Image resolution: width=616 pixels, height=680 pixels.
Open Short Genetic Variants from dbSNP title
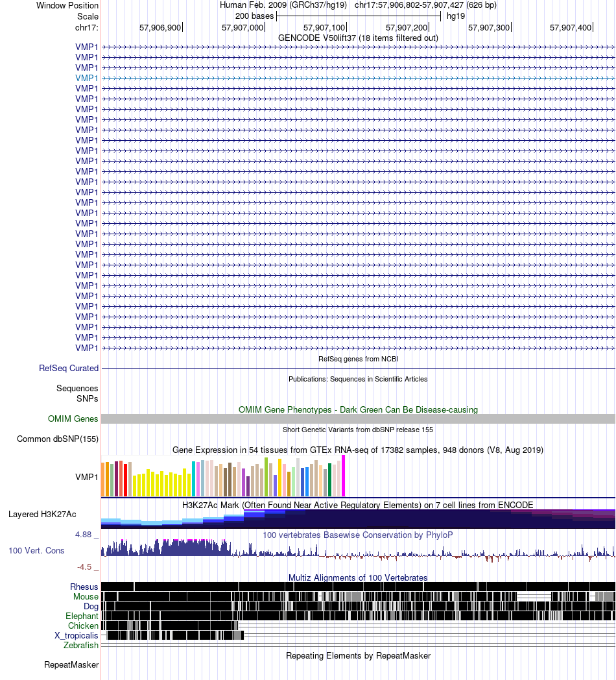tap(358, 430)
